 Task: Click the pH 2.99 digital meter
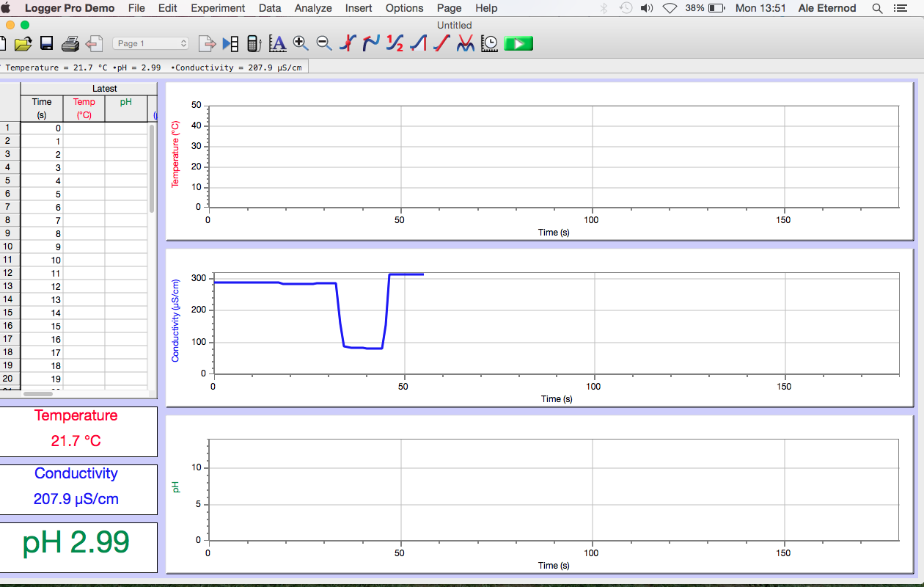tap(78, 547)
